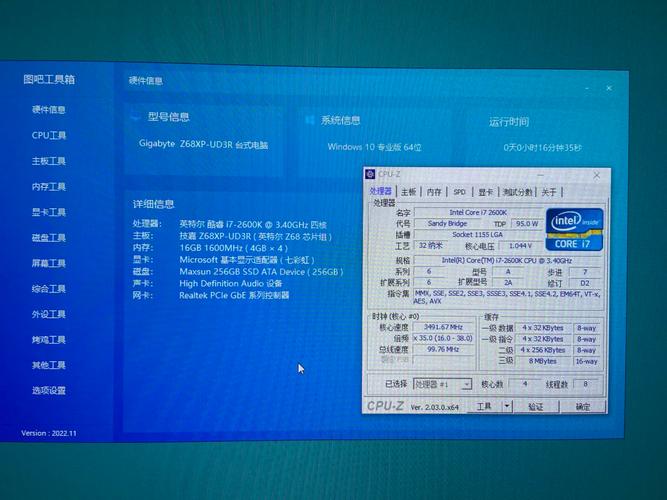
Task: Click the 16GB 1600MHz memory line
Action: click(234, 248)
